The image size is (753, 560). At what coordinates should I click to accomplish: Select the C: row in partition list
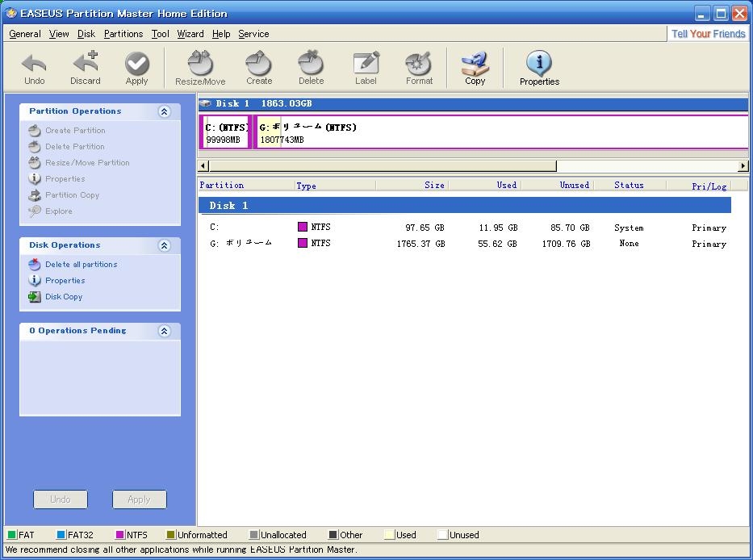point(464,228)
